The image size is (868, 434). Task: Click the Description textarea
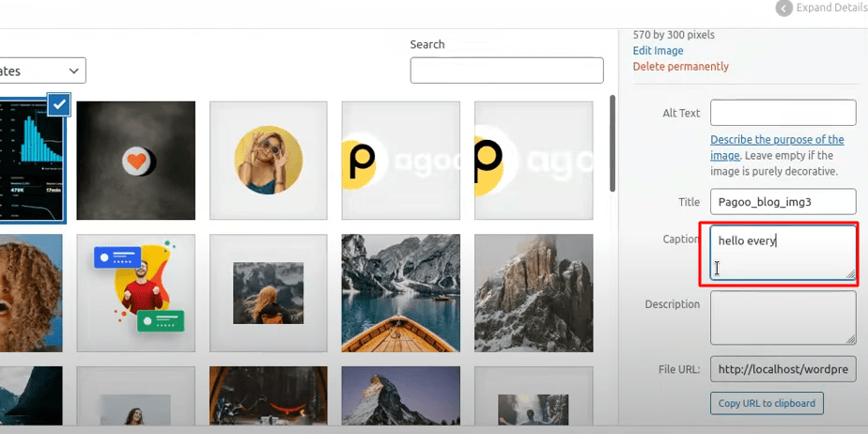click(783, 318)
